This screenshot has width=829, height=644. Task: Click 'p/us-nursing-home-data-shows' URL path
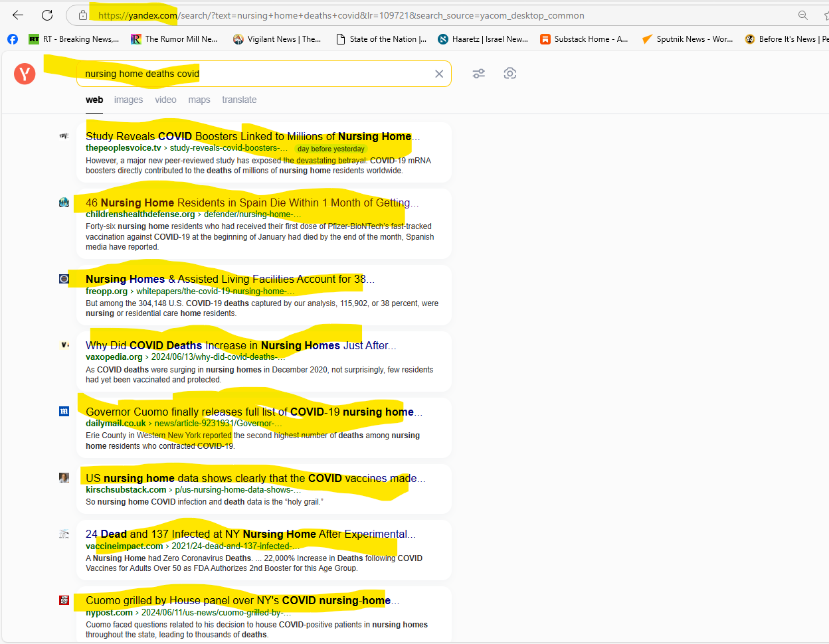[x=238, y=490]
